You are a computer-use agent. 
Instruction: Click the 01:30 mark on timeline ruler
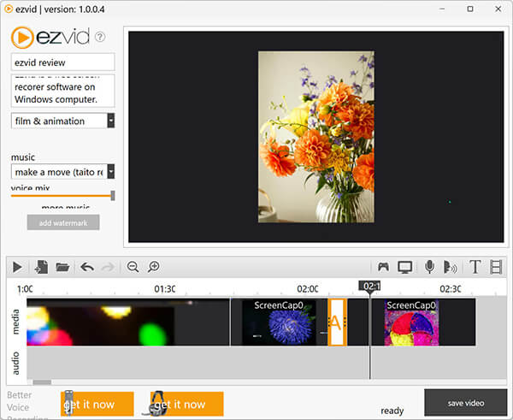(x=164, y=289)
